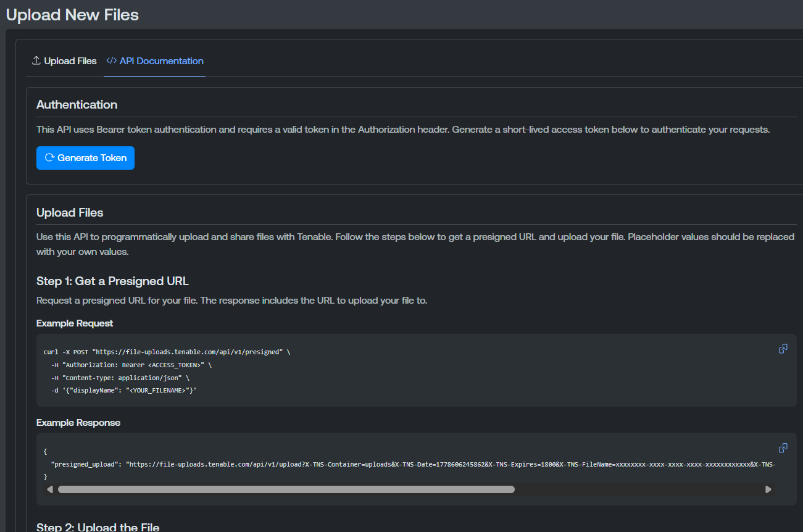Viewport: 803px width, 532px height.
Task: Click the horizontal scrollbar thumb under Example Response
Action: coord(286,489)
